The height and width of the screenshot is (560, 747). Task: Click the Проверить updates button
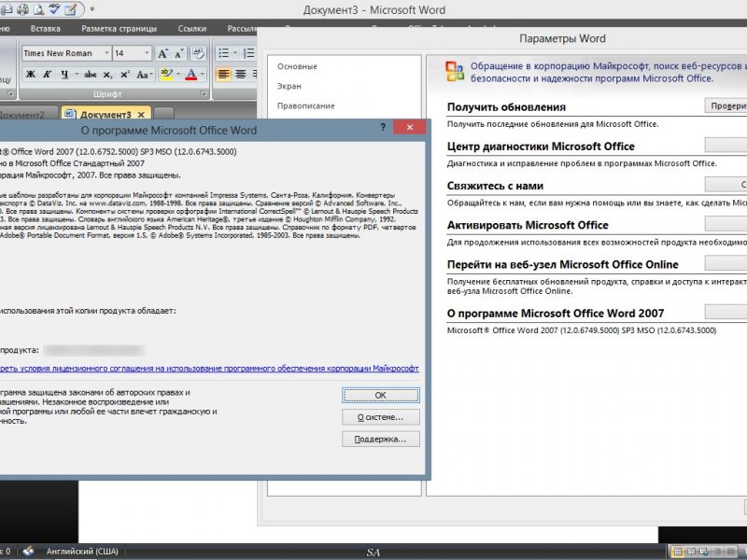[726, 105]
